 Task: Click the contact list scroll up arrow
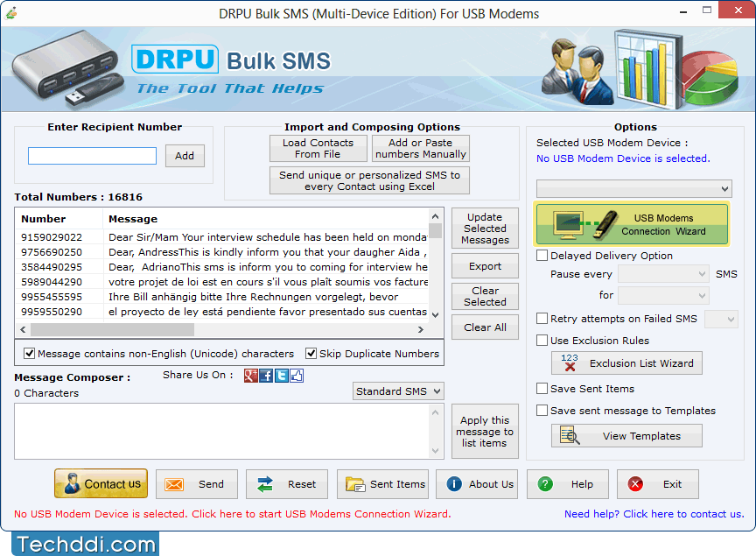tap(436, 216)
